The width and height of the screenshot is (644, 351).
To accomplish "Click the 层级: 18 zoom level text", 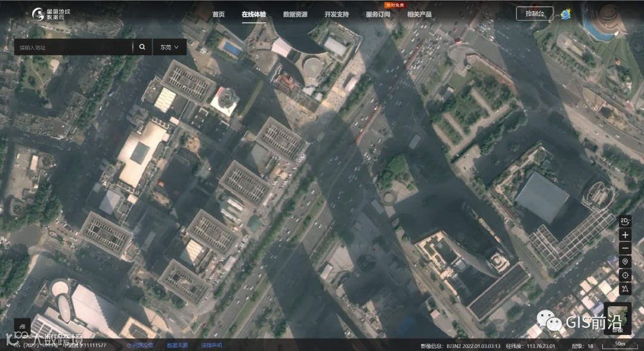I will 582,346.
